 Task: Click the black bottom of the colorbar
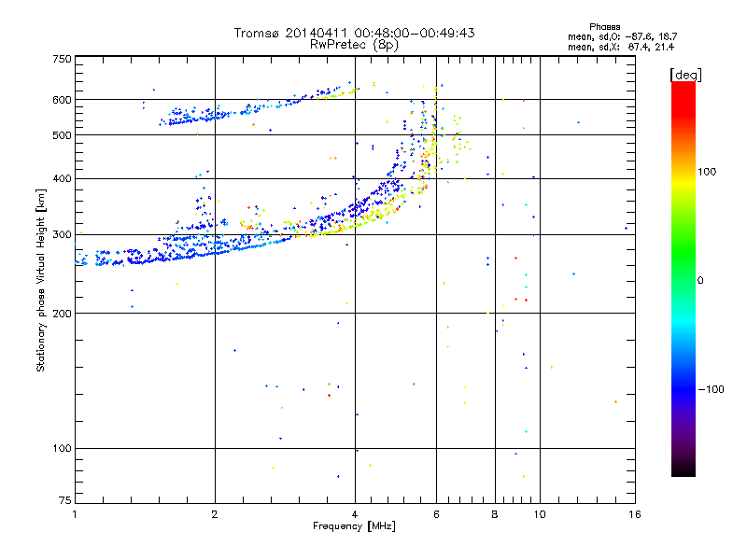point(684,469)
